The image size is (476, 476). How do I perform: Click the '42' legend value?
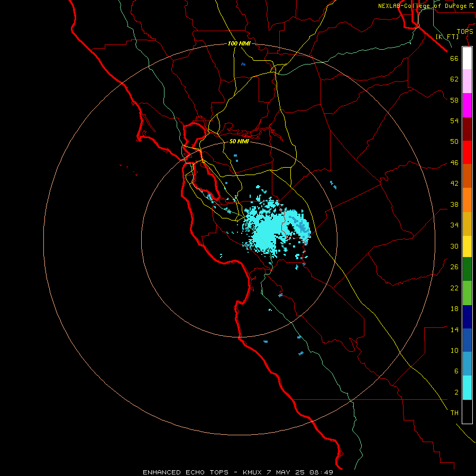(454, 184)
